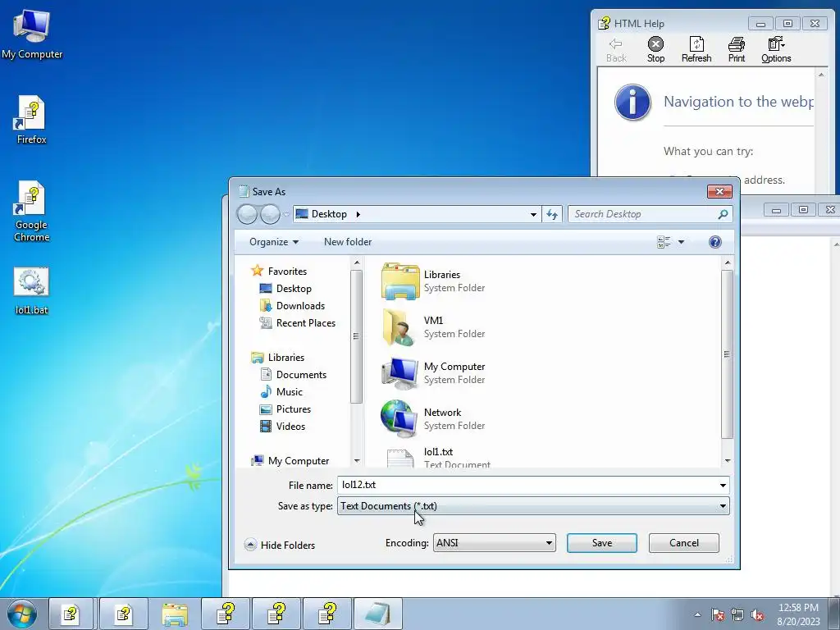Click the file list vertical scrollbar
840x630 pixels.
point(727,354)
